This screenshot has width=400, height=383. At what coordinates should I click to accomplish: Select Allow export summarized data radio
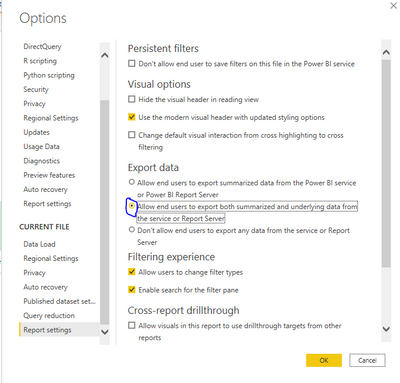(x=132, y=182)
